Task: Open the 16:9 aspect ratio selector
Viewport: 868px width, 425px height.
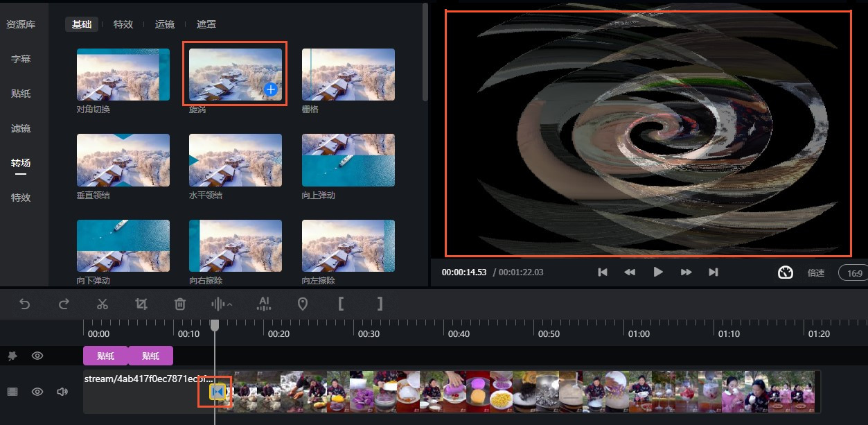Action: (854, 273)
